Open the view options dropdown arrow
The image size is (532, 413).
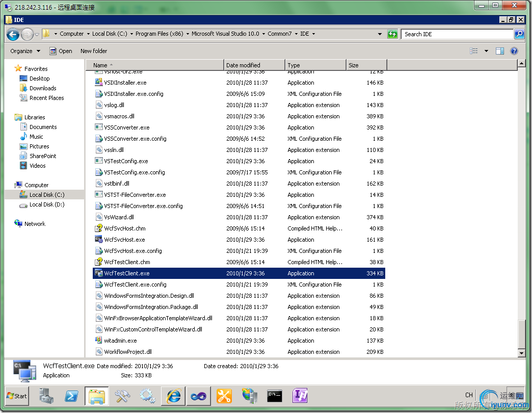pos(486,51)
